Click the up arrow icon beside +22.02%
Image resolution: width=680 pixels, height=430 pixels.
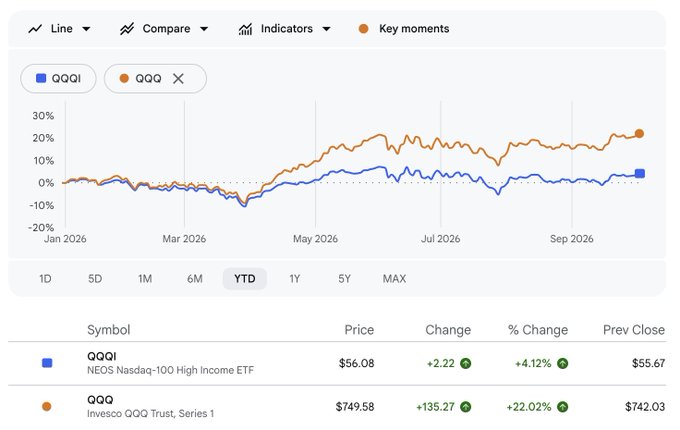pos(562,407)
